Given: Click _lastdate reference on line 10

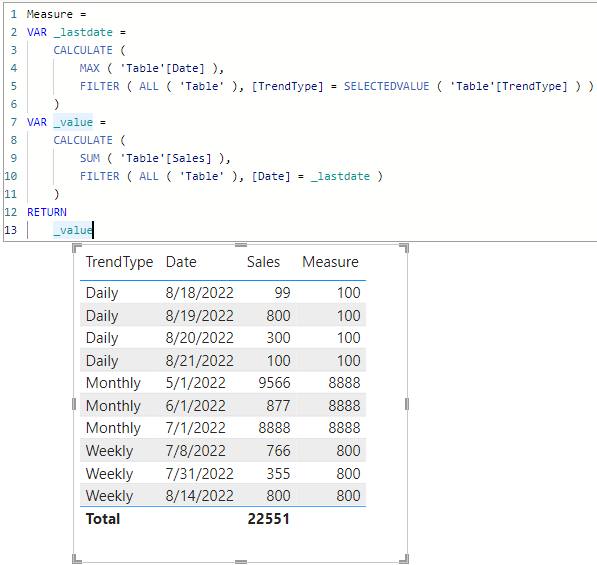Looking at the screenshot, I should 340,176.
